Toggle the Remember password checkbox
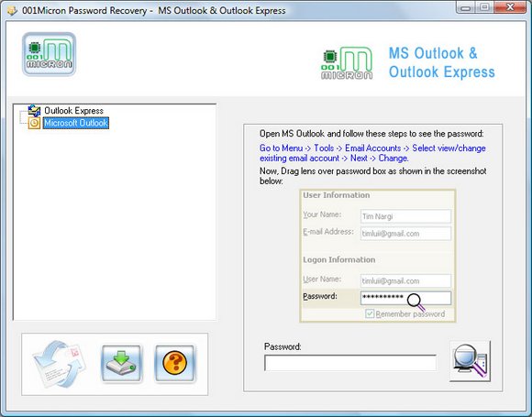The image size is (532, 417). pyautogui.click(x=370, y=313)
